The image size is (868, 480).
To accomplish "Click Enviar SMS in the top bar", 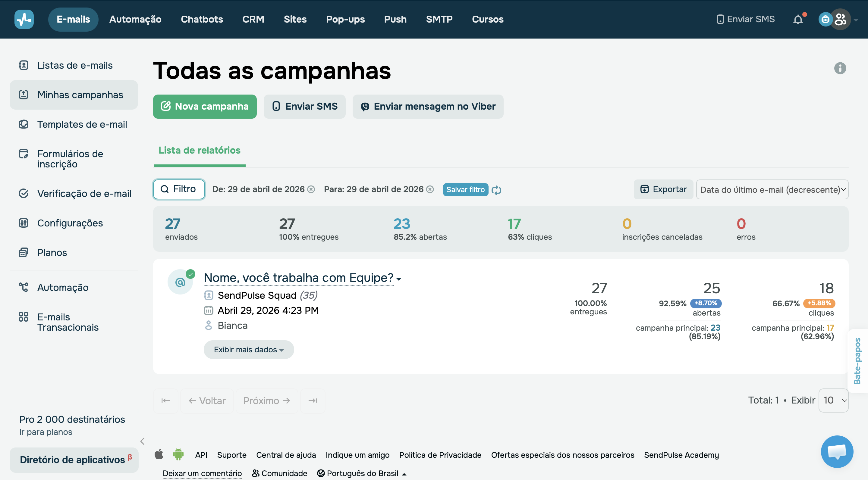I will [745, 20].
